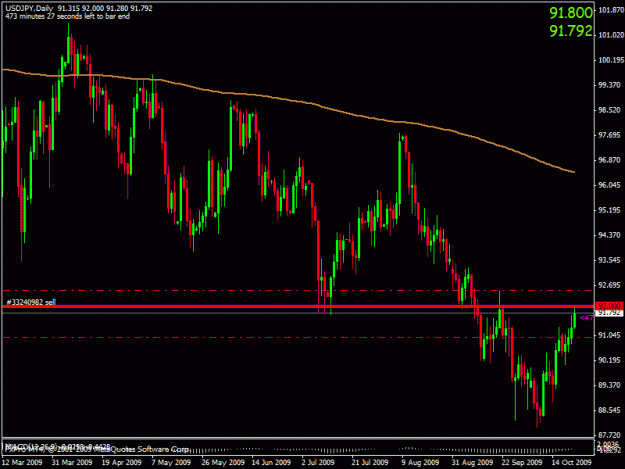This screenshot has width=625, height=469.
Task: Click the '21 Jul 2009' date label
Action: tap(370, 462)
